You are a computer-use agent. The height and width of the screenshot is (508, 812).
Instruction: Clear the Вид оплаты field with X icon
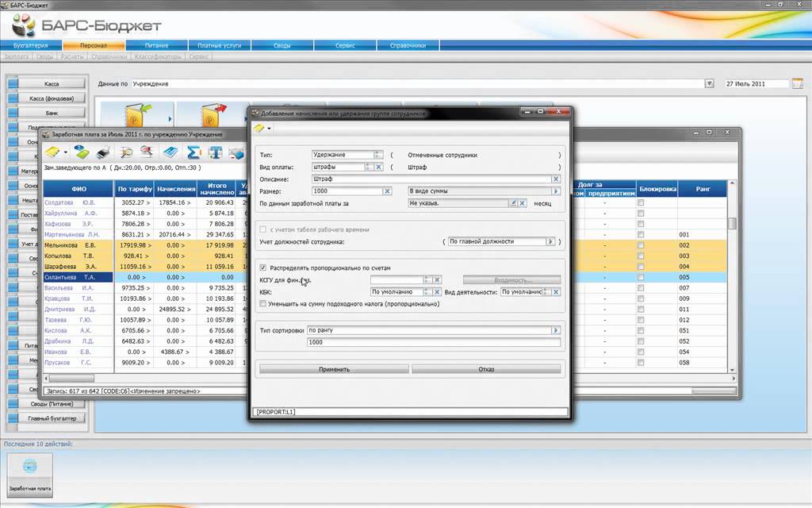(379, 167)
